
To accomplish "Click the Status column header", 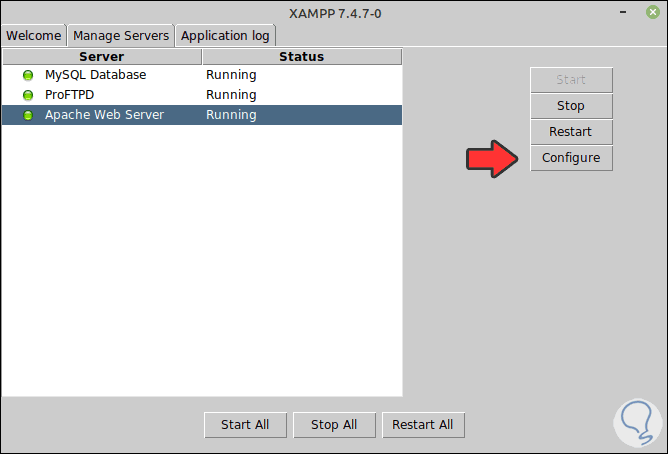I will point(301,57).
